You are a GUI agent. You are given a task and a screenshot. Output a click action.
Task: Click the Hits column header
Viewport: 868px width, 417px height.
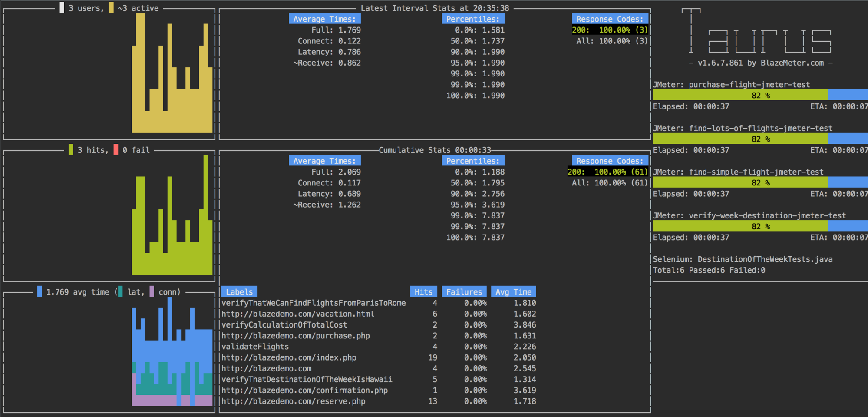pos(423,291)
